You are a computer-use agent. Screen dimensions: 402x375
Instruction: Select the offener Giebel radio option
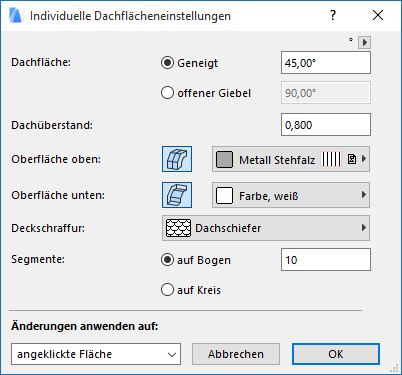click(167, 93)
